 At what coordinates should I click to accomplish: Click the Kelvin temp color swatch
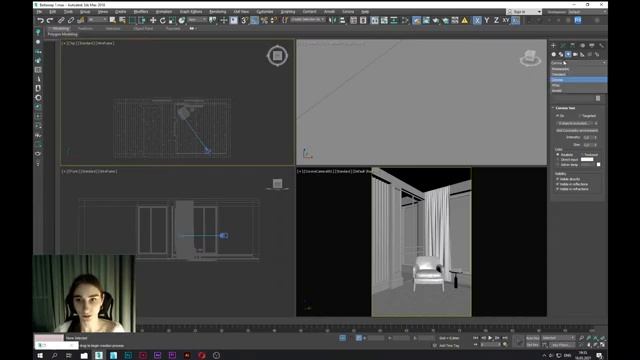pos(598,164)
